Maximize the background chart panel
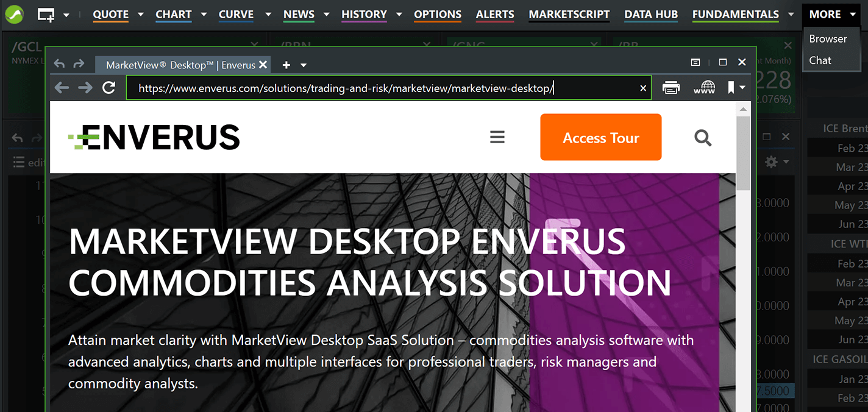Screen dimensions: 868x412 (767, 137)
